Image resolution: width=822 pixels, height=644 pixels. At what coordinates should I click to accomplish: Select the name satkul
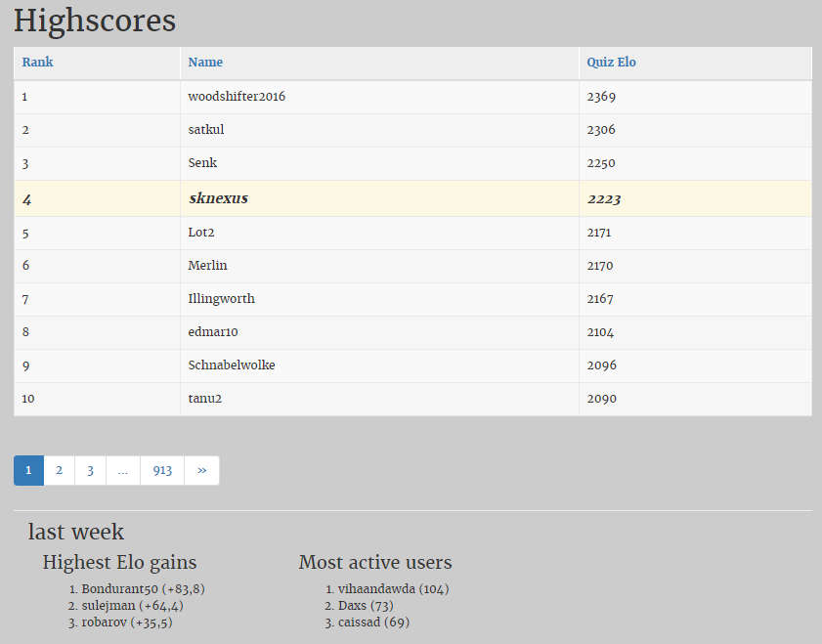pos(206,129)
